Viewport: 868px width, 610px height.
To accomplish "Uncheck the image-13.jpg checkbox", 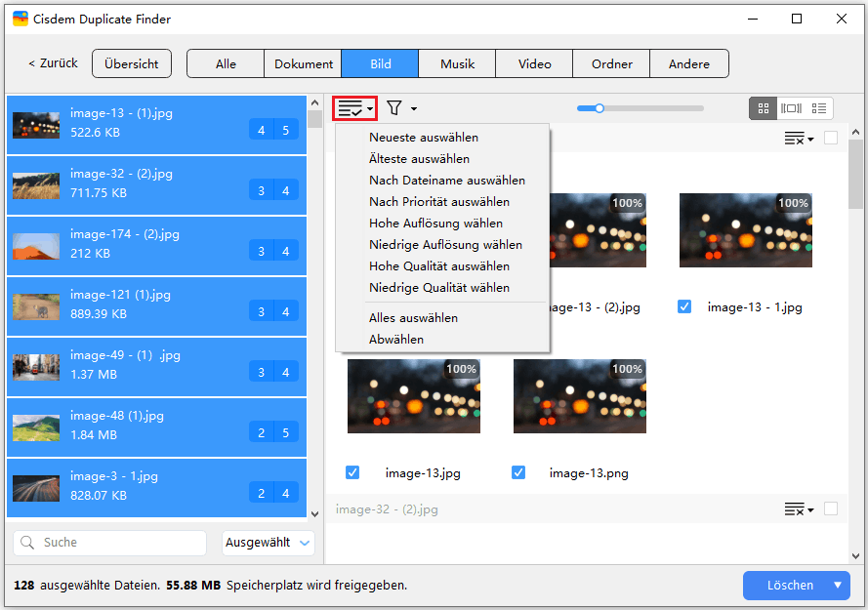I will (x=352, y=472).
